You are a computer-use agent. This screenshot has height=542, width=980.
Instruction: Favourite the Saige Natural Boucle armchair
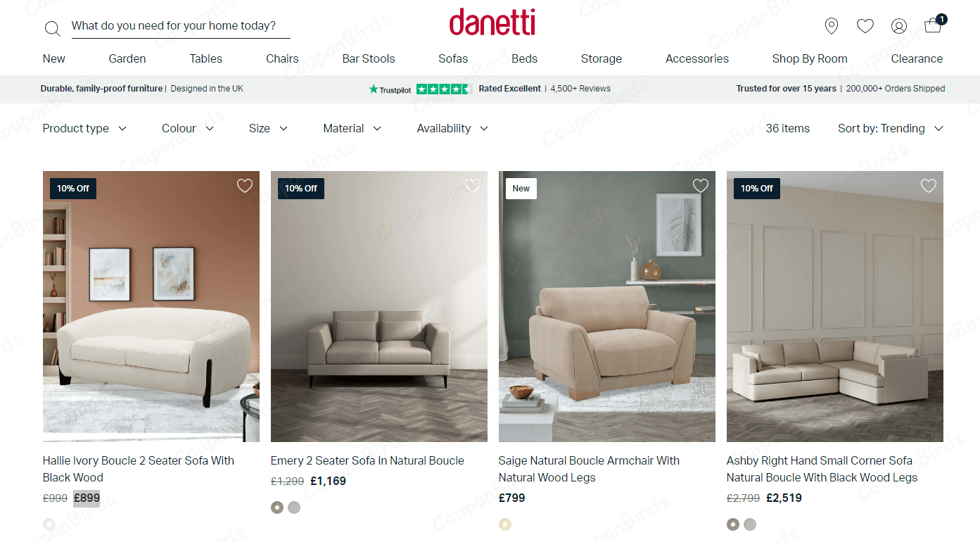coord(701,186)
